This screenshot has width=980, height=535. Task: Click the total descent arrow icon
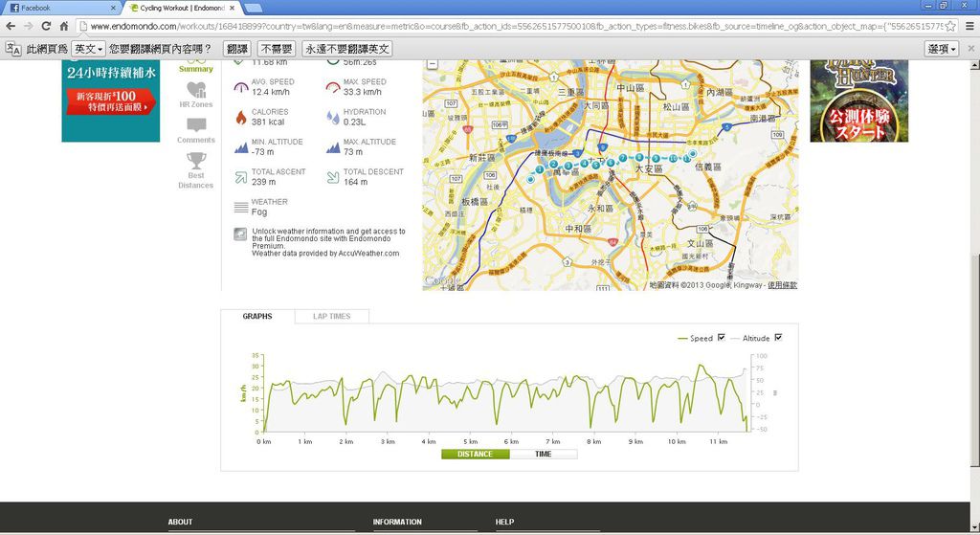[333, 177]
